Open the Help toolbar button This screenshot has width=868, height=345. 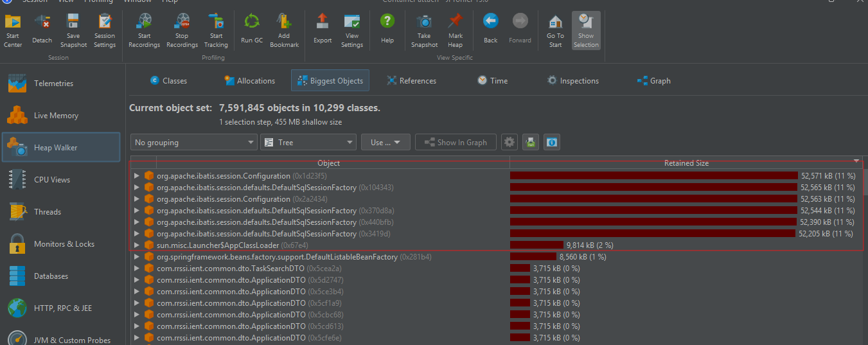click(x=387, y=30)
